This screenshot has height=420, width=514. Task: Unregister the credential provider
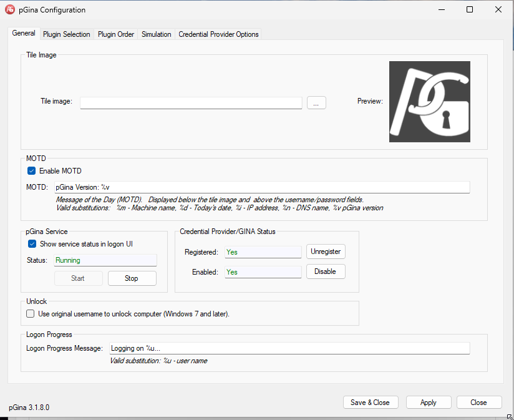coord(326,252)
